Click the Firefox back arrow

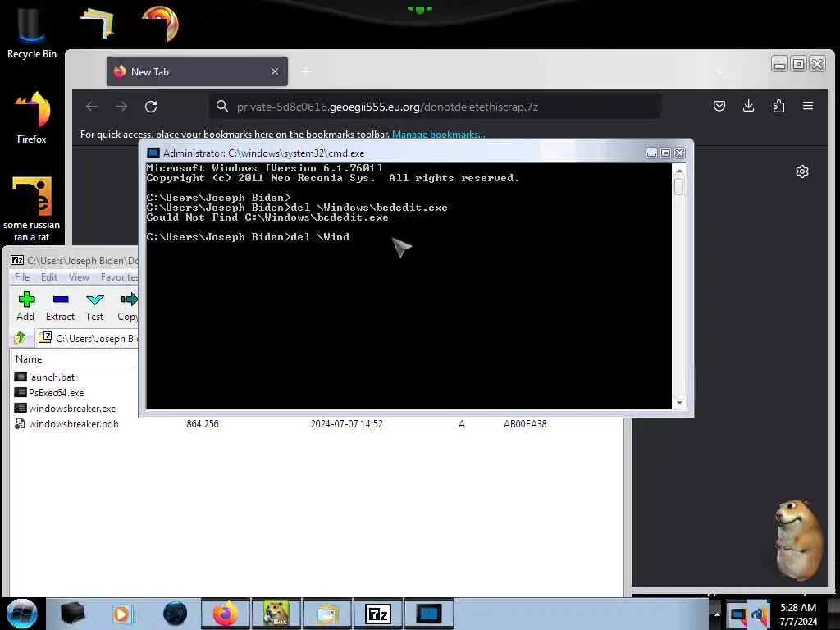click(x=92, y=107)
